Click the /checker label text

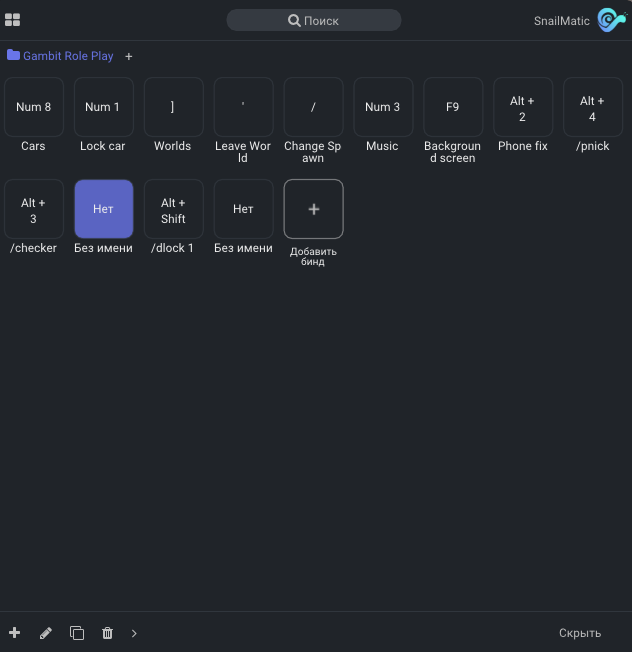pos(33,248)
